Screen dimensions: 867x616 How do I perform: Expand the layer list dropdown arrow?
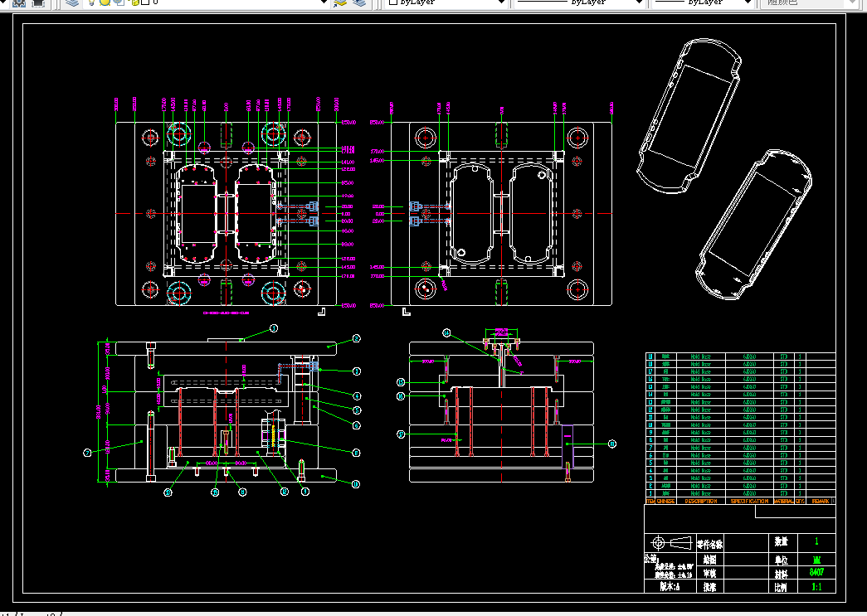pos(324,2)
